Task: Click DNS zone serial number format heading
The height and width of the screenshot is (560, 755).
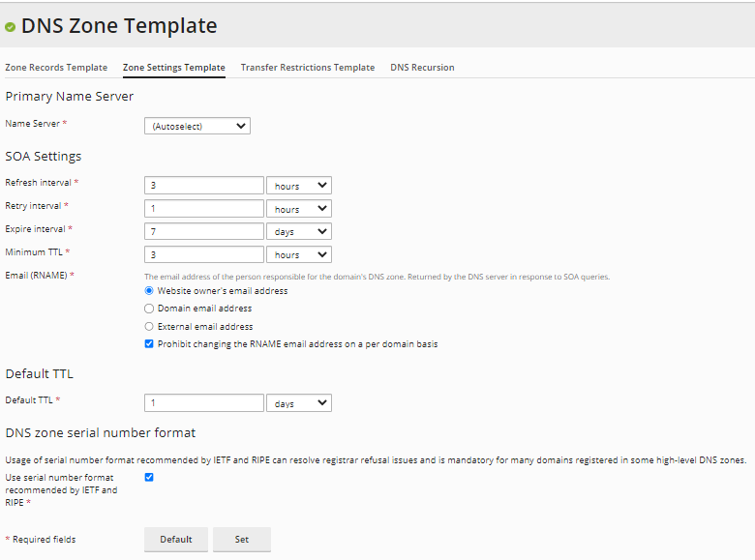Action: (100, 433)
